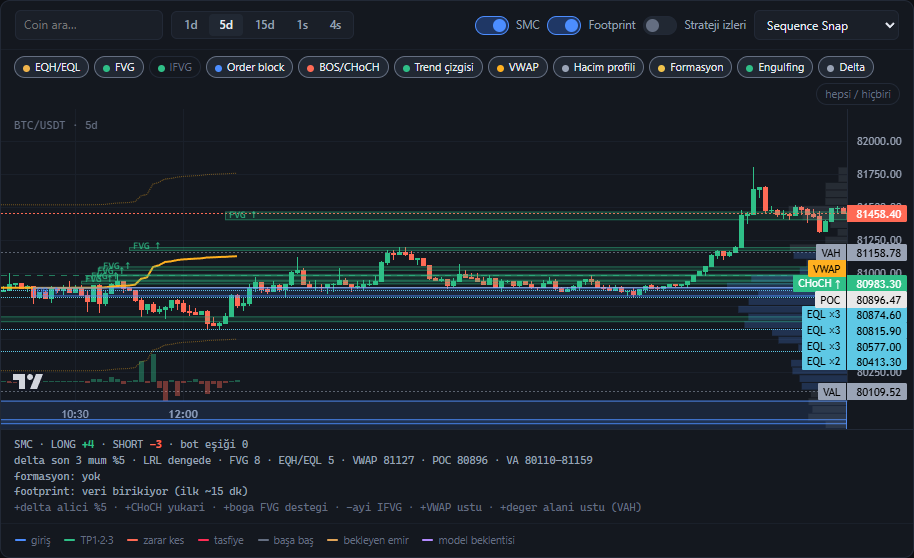The height and width of the screenshot is (558, 914).
Task: Toggle the Formasyon chip
Action: (690, 67)
